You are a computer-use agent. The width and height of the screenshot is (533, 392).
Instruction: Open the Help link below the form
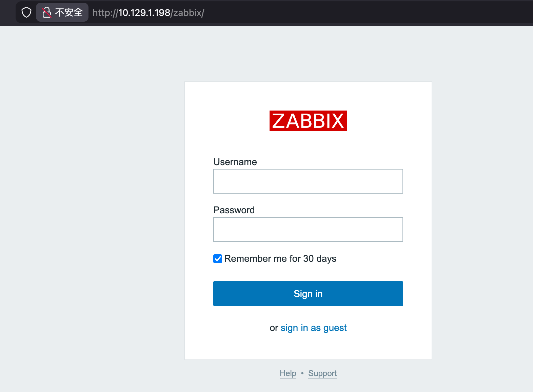[288, 373]
